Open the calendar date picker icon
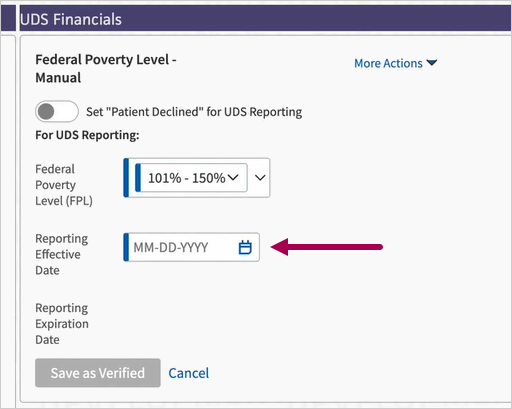Screen dimensions: 512x409 click(x=245, y=247)
